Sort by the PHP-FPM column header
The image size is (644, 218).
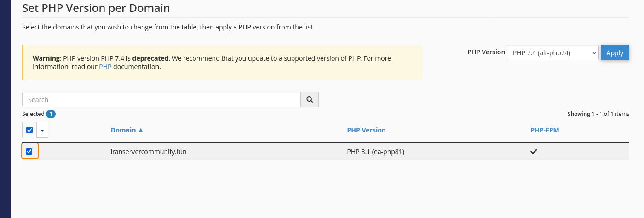click(x=545, y=130)
